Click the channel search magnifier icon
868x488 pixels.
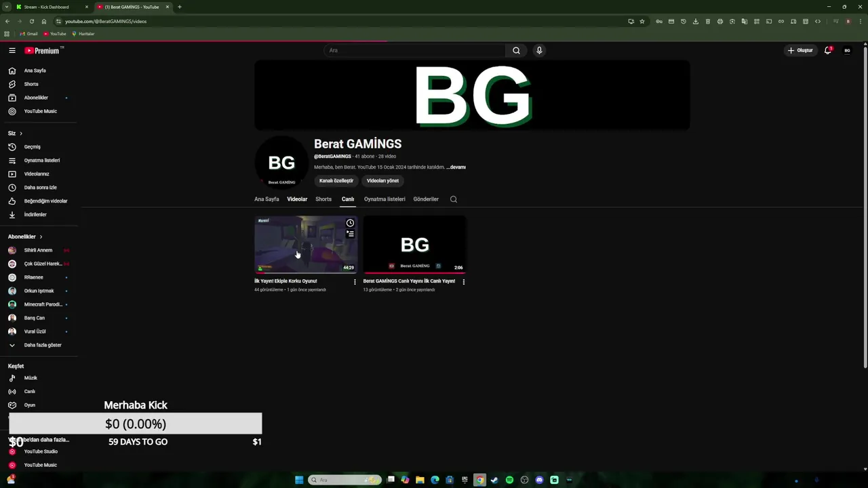tap(454, 199)
